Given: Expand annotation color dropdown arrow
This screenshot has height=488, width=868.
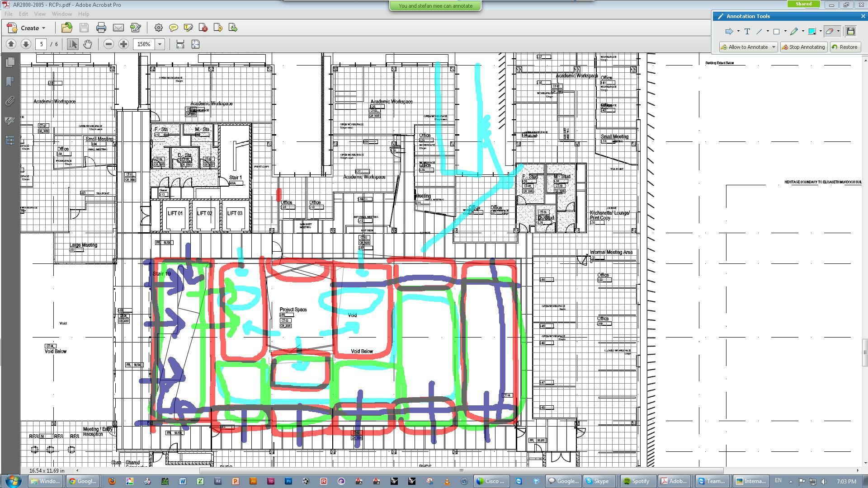Looking at the screenshot, I should click(821, 31).
